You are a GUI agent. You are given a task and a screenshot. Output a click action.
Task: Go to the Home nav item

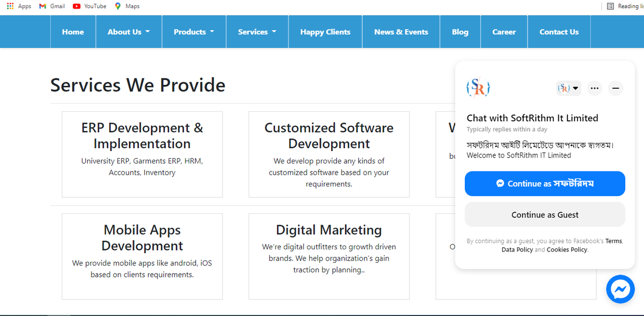[x=73, y=32]
